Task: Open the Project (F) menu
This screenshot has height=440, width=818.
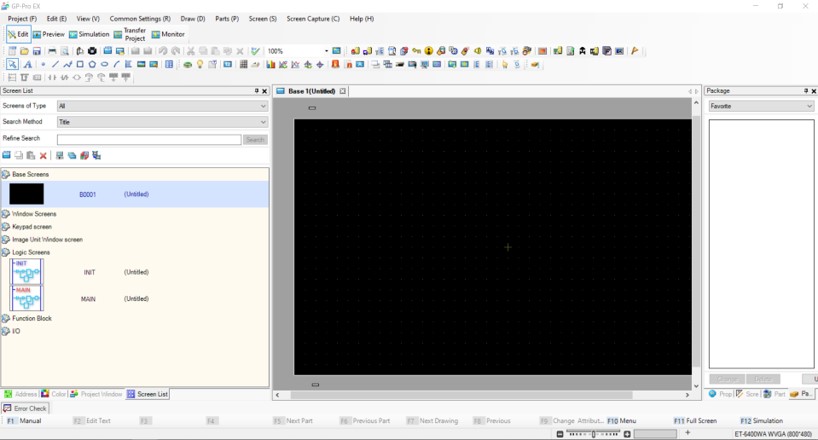Action: pyautogui.click(x=22, y=19)
